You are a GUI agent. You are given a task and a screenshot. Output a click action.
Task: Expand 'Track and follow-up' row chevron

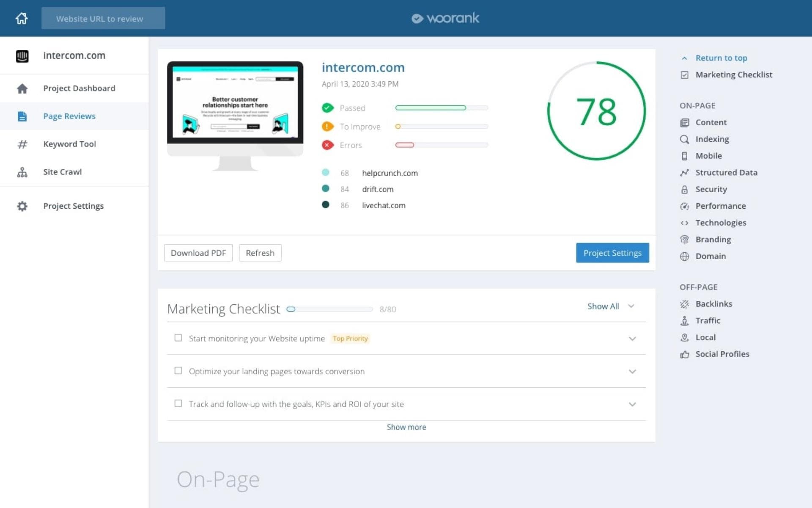point(632,404)
